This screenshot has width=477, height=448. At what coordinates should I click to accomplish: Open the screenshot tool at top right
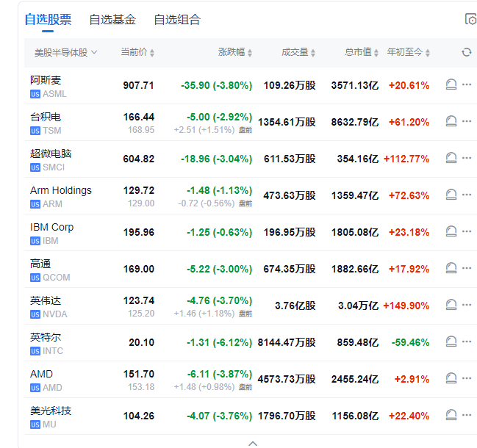[470, 19]
